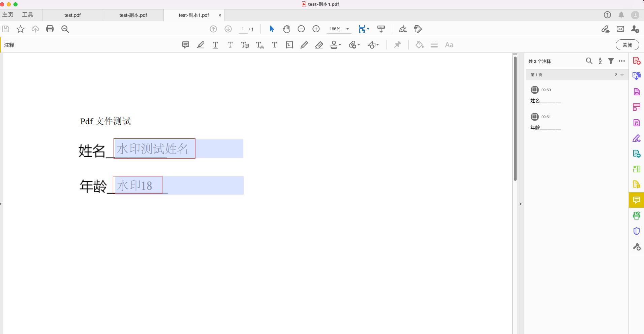Activate the hand pan tool

click(286, 29)
